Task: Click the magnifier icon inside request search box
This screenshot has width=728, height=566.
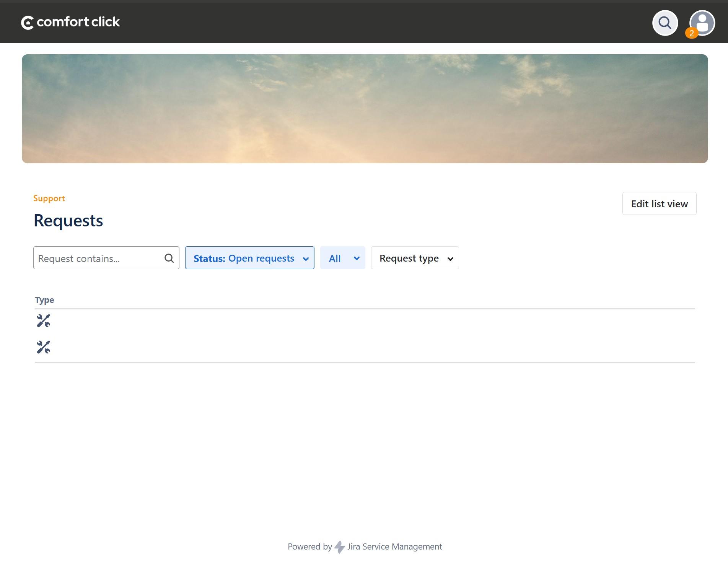Action: 169,258
